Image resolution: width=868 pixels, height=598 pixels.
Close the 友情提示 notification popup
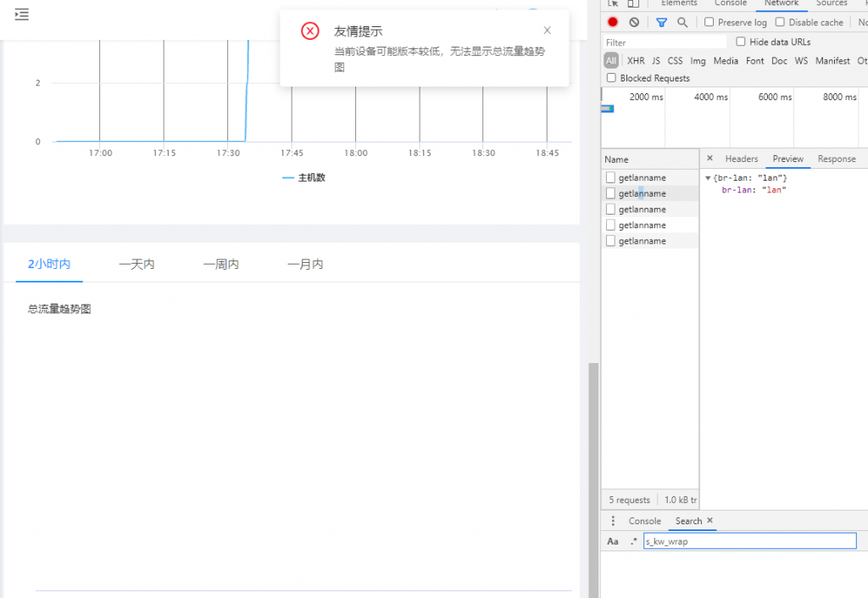[547, 31]
